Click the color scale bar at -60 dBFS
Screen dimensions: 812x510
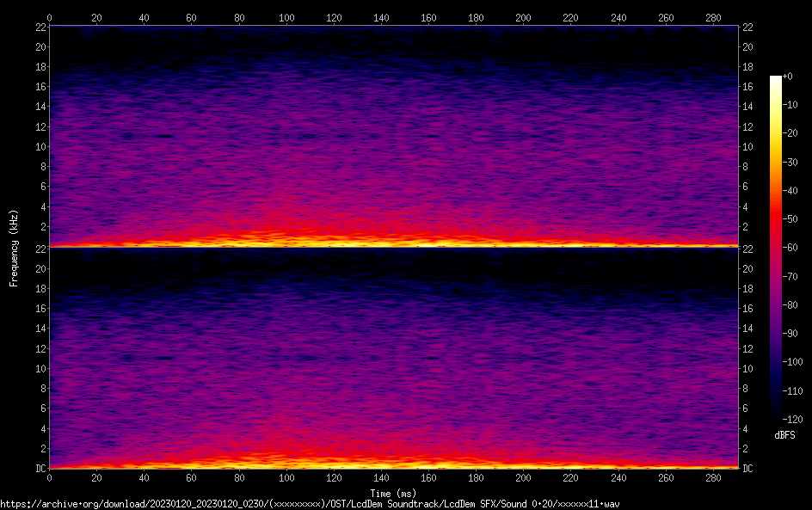point(776,248)
